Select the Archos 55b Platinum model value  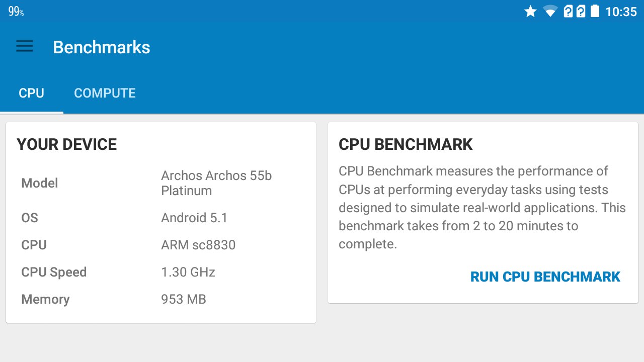(216, 183)
